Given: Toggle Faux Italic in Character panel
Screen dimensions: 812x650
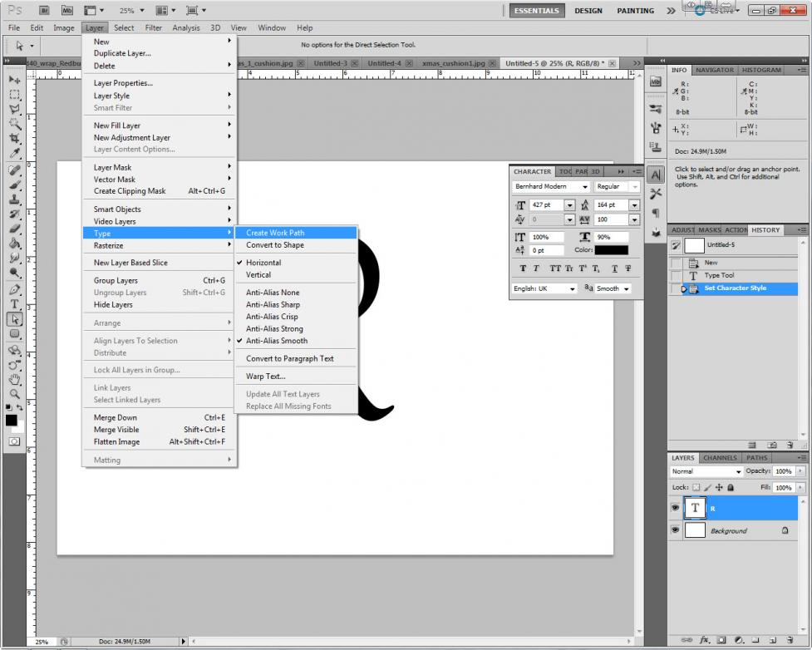Looking at the screenshot, I should tap(536, 268).
